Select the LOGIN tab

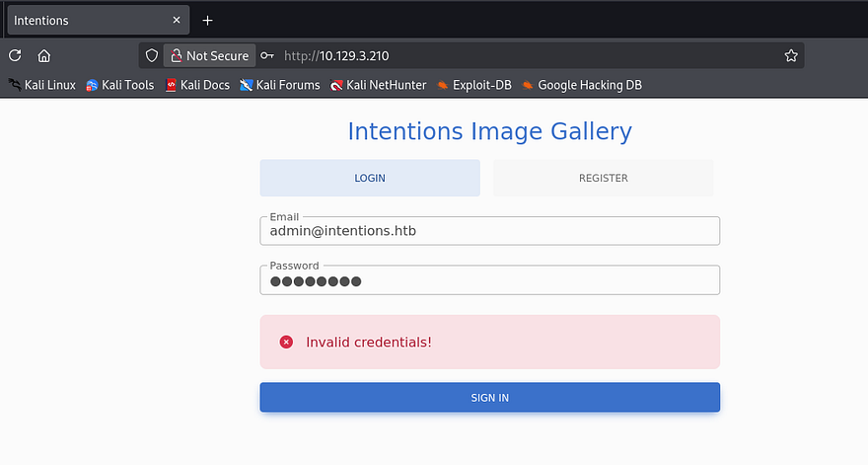coord(370,179)
